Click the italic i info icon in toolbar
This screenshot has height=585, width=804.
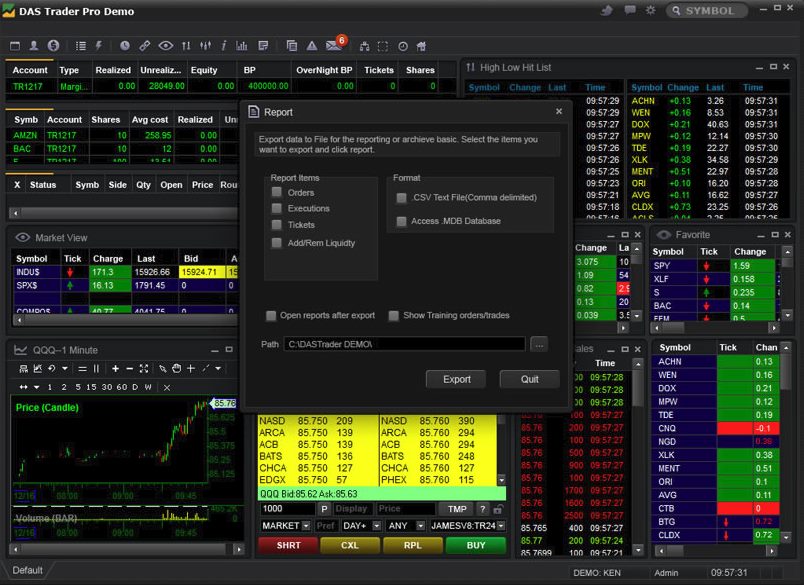pyautogui.click(x=224, y=46)
